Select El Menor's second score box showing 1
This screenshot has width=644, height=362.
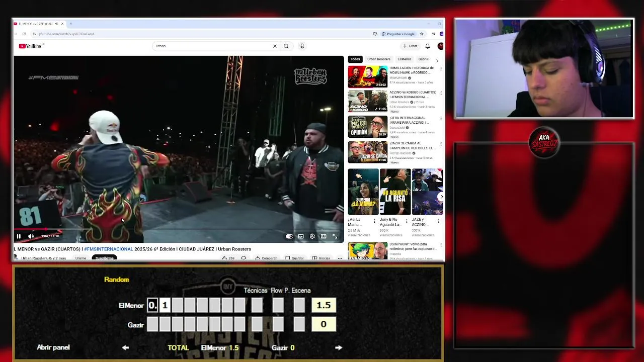[165, 305]
